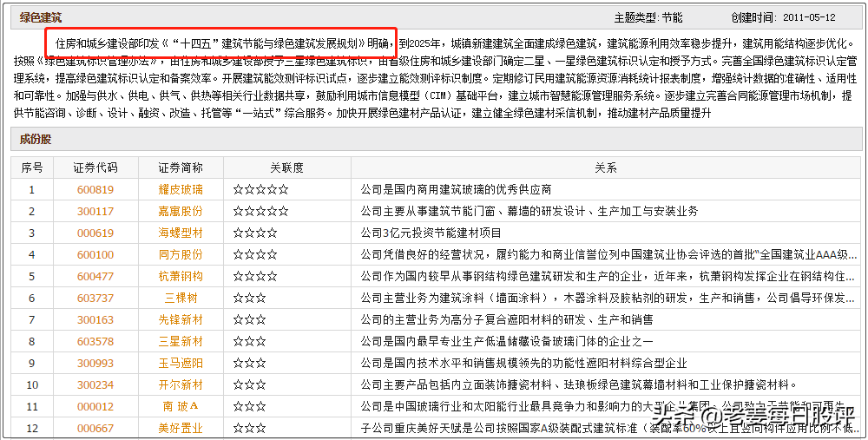This screenshot has height=440, width=868.
Task: Click serial number 12 cell
Action: [x=31, y=429]
